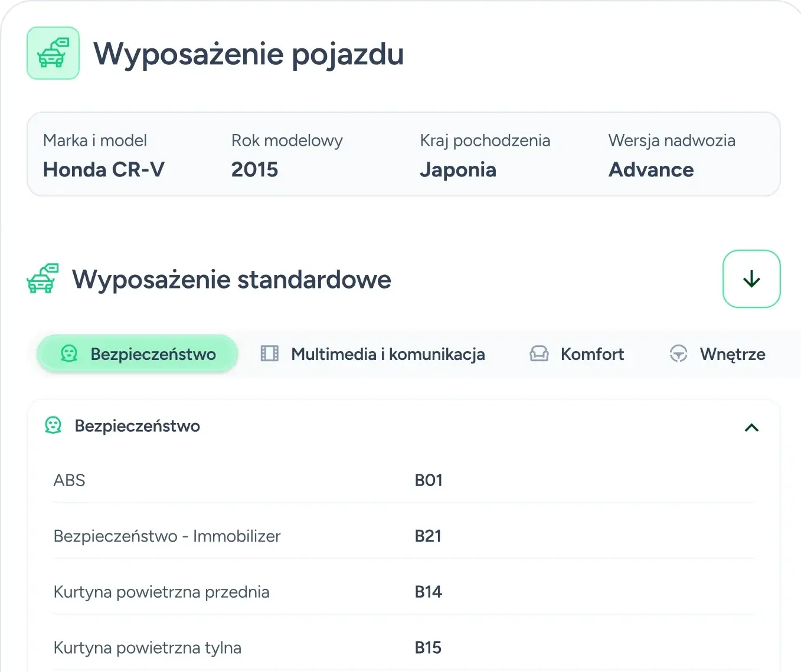
Task: Switch to the Wnętrze tab
Action: point(717,354)
